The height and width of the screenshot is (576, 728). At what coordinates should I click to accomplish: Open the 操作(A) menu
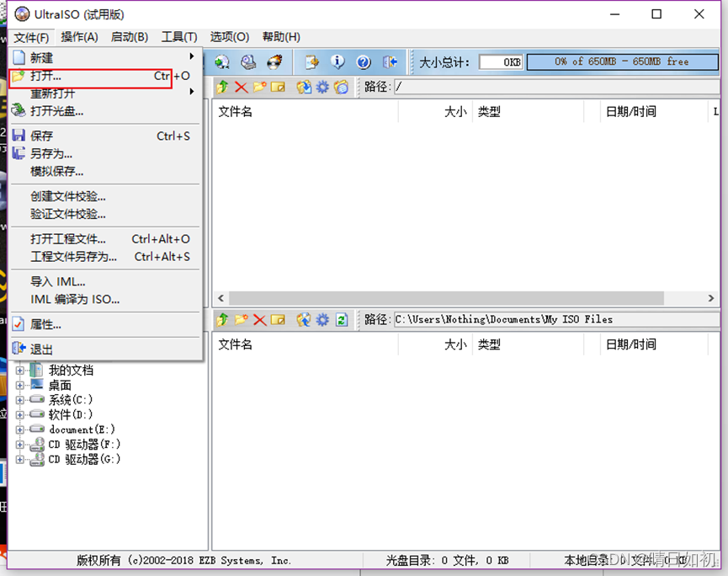(x=79, y=37)
